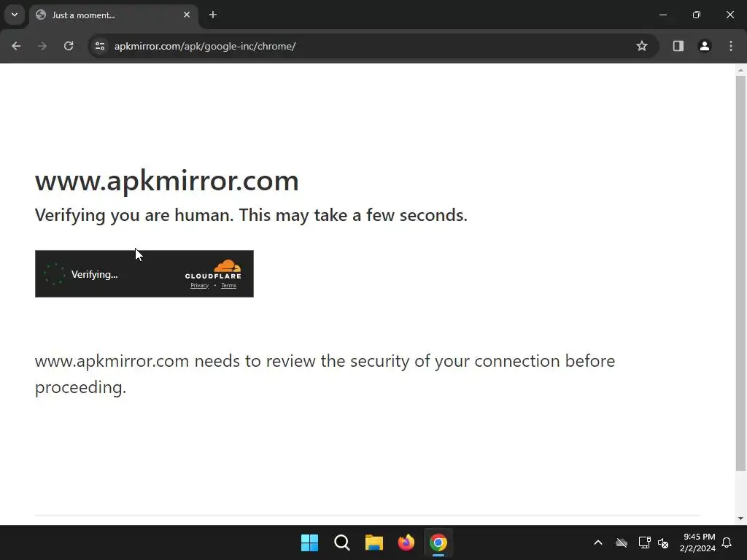
Task: Open the notifications bell
Action: tap(727, 542)
